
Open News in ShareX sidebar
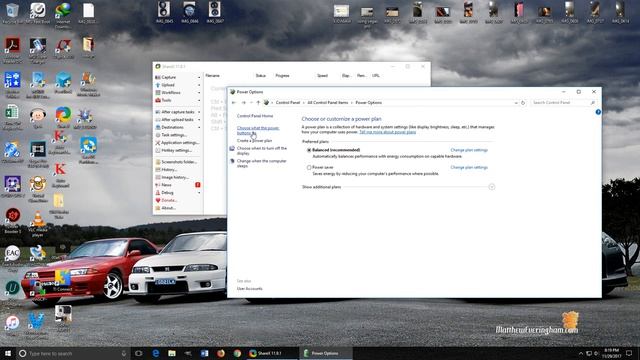(178, 185)
